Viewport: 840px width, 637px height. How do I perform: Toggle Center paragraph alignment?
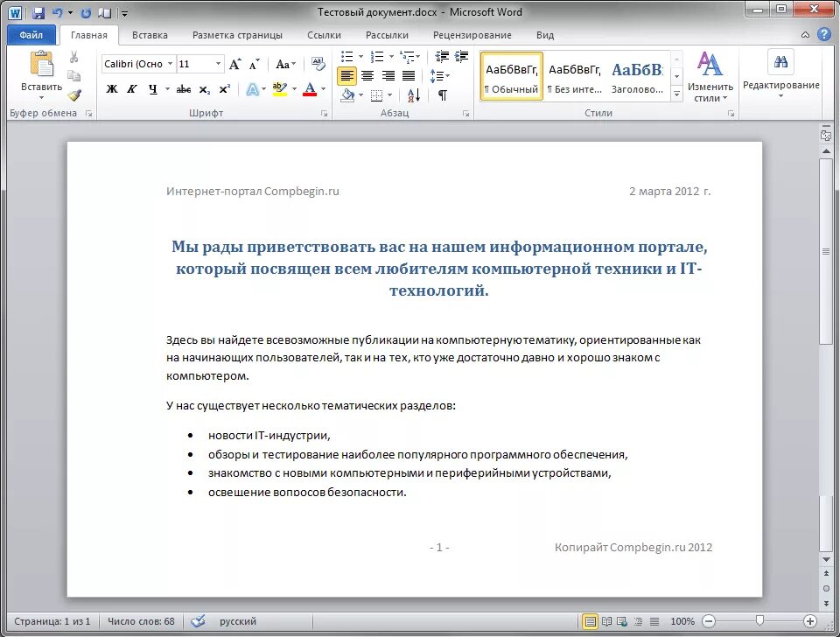click(x=367, y=76)
